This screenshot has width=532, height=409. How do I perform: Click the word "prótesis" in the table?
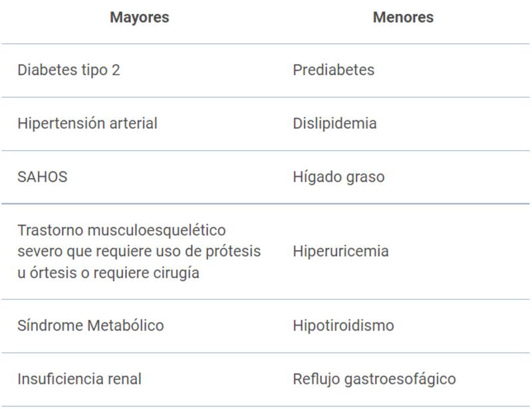[233, 251]
